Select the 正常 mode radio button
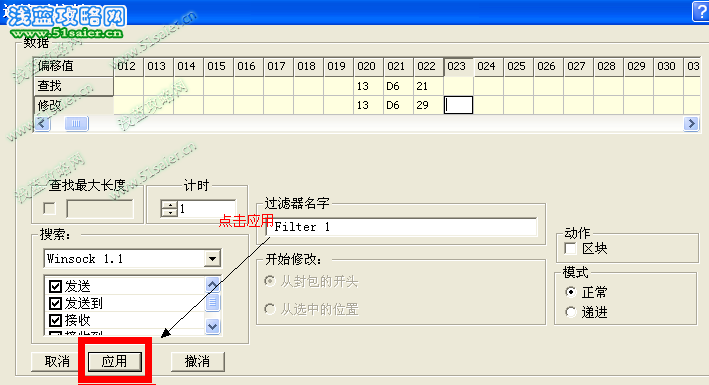709x385 pixels. 571,292
